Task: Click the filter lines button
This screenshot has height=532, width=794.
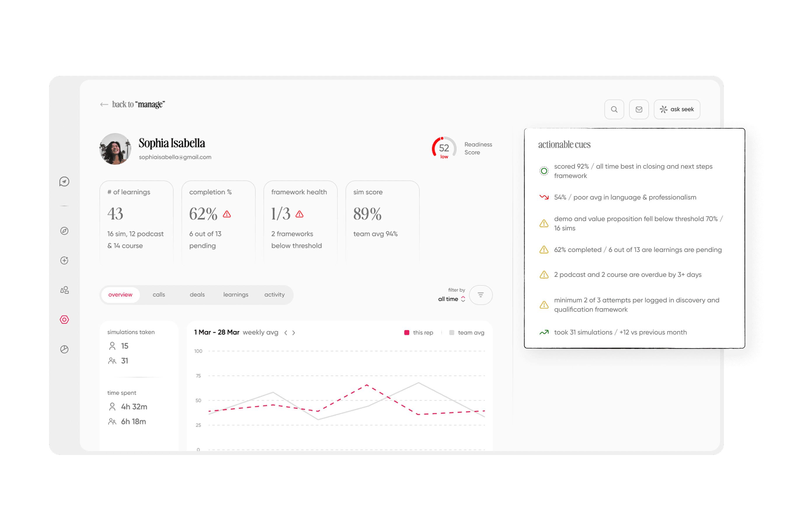Action: [x=480, y=295]
